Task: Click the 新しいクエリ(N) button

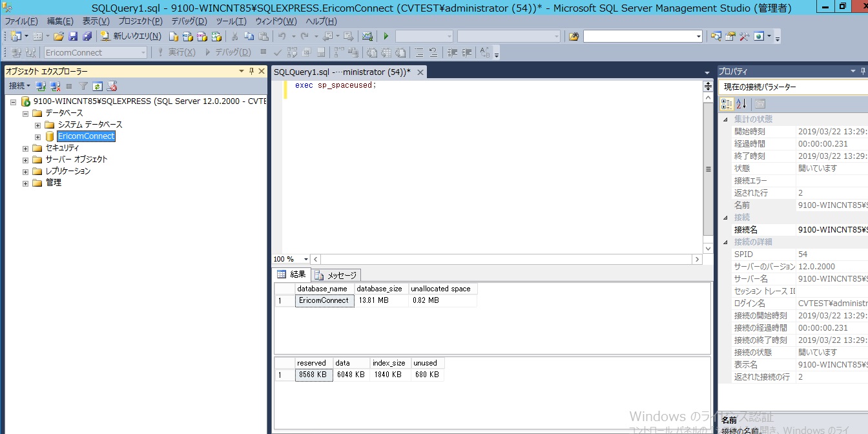Action: click(x=131, y=37)
